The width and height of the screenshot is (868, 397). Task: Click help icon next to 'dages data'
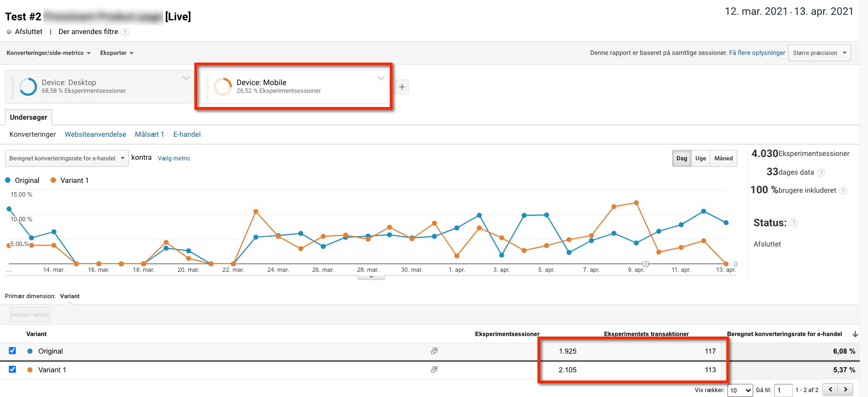point(821,172)
